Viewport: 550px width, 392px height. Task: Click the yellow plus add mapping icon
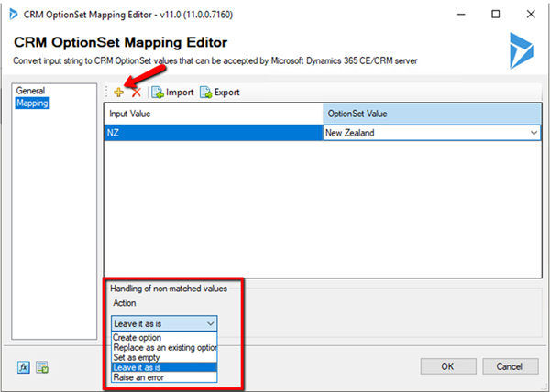118,93
